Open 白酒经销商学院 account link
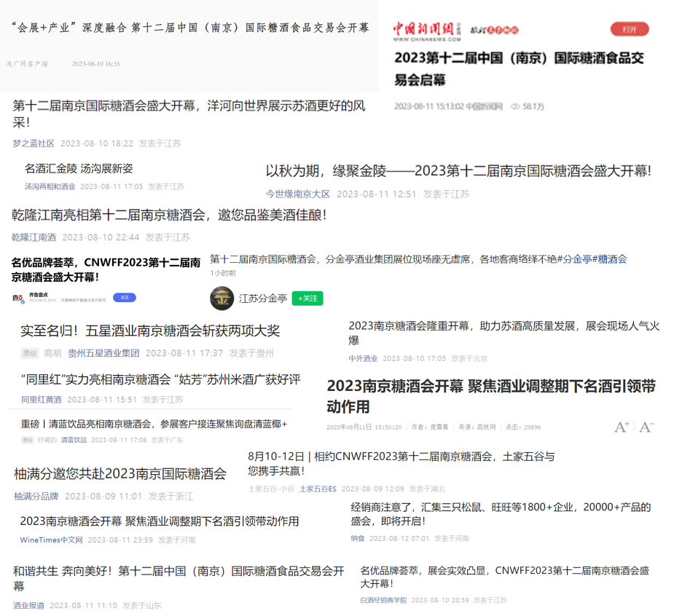674x616 pixels. point(383,600)
